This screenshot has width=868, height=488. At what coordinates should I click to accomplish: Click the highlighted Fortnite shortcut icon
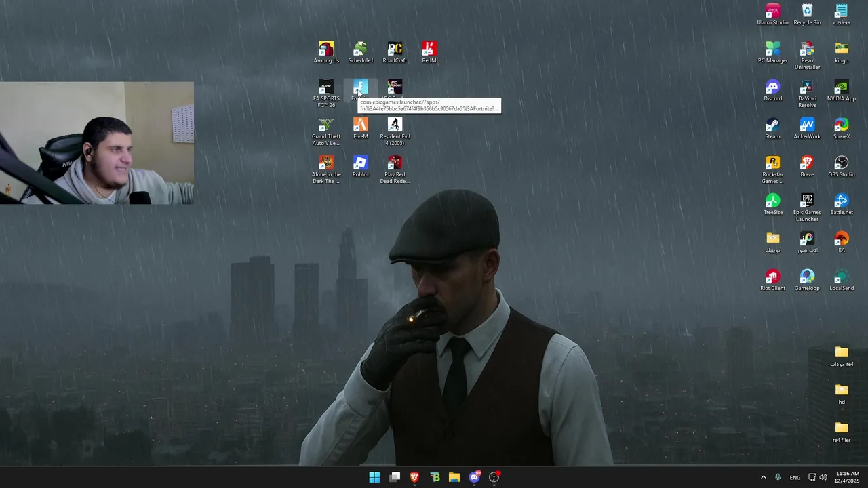(x=360, y=87)
